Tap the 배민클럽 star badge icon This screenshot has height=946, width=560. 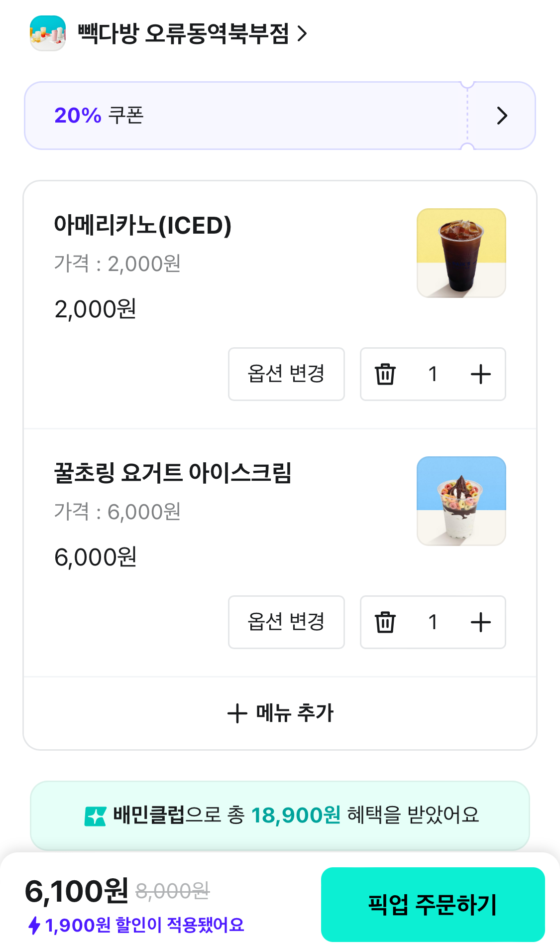[x=95, y=816]
